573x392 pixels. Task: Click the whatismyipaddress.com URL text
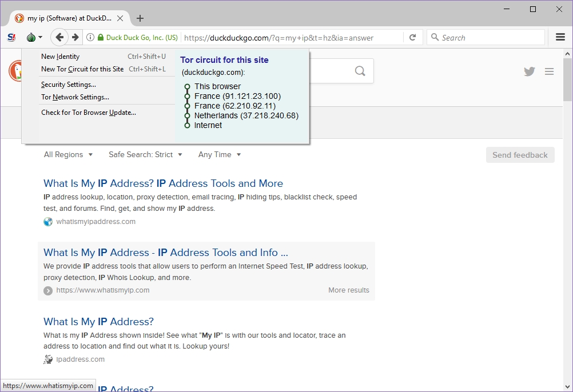pyautogui.click(x=95, y=222)
